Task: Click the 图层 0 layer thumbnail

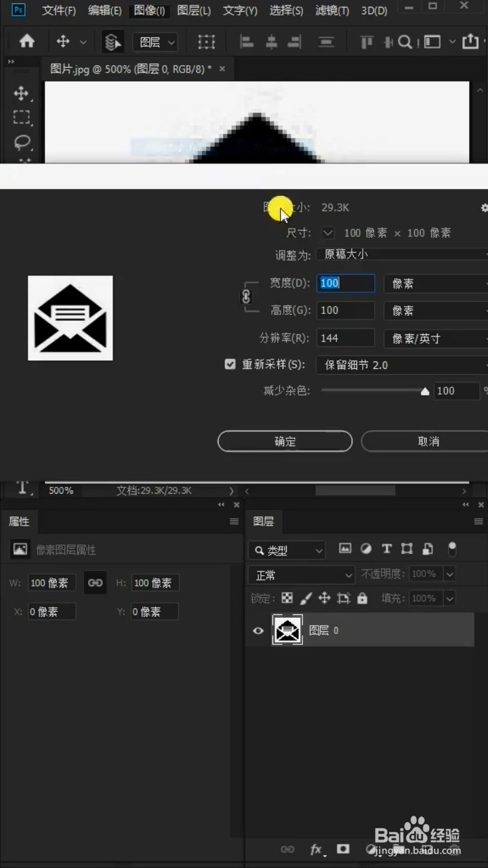Action: (287, 631)
